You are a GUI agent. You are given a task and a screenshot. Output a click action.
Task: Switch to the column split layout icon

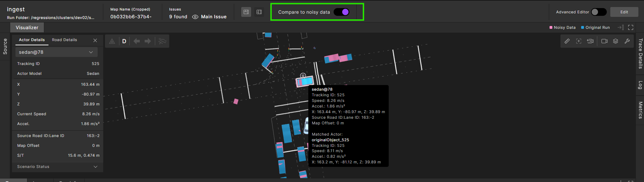259,12
